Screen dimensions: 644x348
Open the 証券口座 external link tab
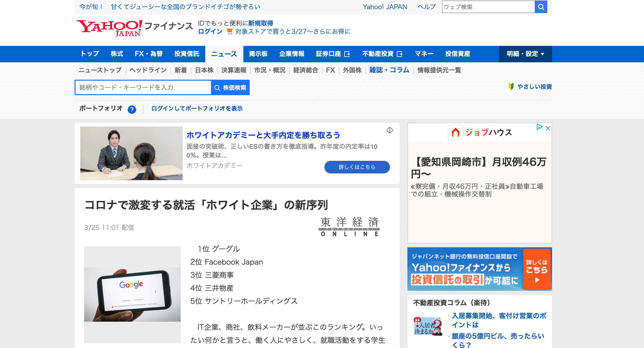(x=333, y=54)
